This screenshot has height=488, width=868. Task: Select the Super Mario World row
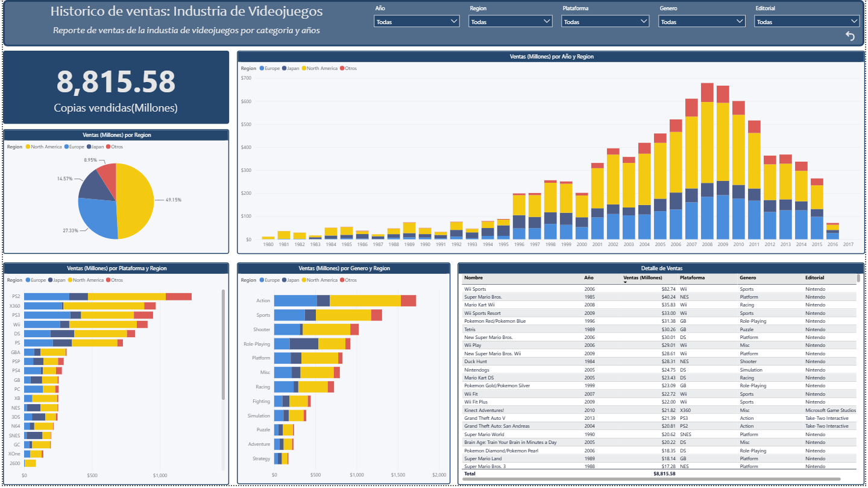pos(659,434)
